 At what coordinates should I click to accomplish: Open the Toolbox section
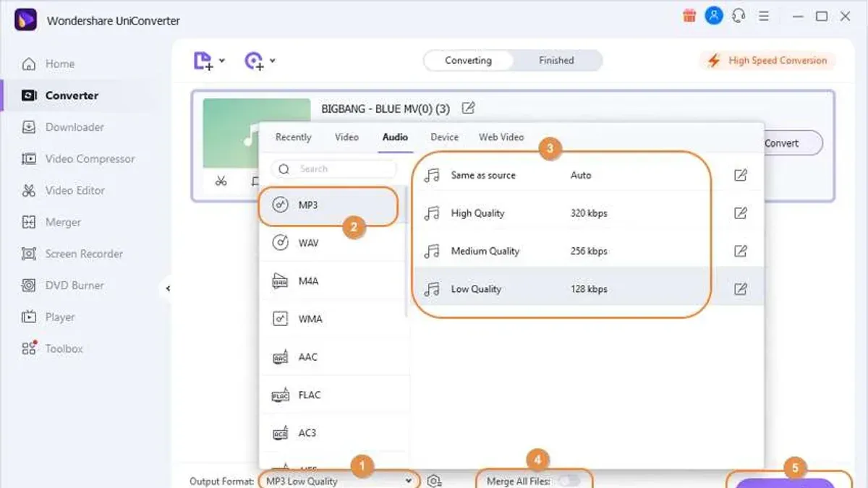click(52, 348)
